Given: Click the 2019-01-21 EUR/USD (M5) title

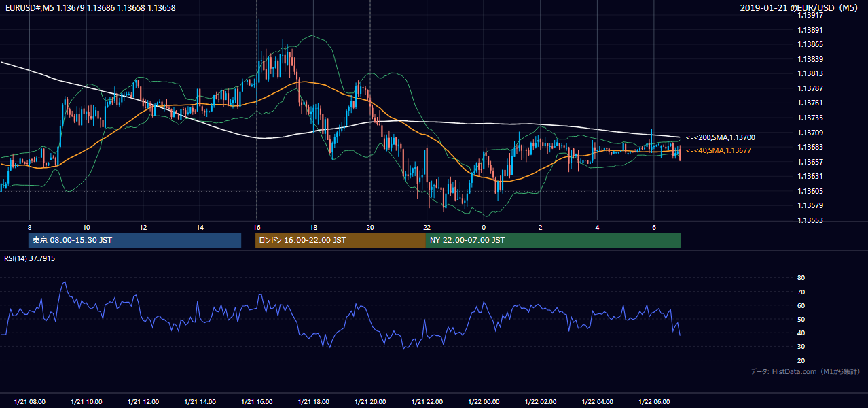Looking at the screenshot, I should [x=799, y=8].
